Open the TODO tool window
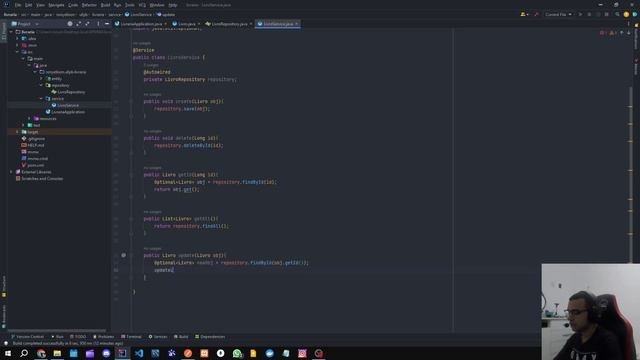The image size is (640, 360). pyautogui.click(x=78, y=337)
